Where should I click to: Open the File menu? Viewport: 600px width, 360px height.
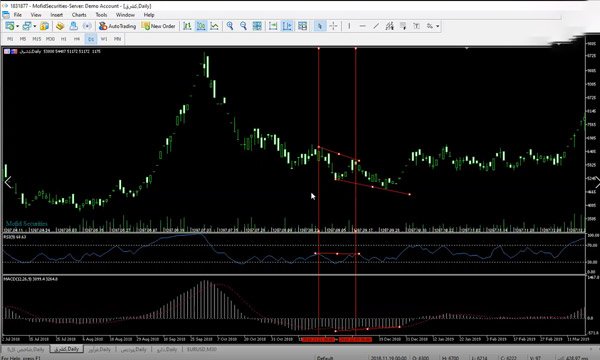click(18, 15)
